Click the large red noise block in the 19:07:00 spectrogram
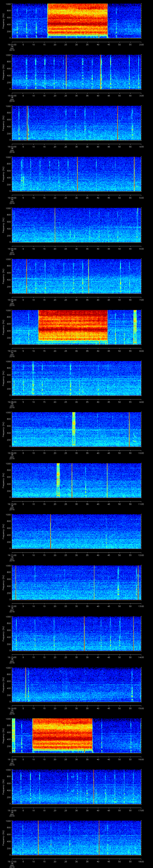The height and width of the screenshot is (868, 153). pyautogui.click(x=73, y=326)
